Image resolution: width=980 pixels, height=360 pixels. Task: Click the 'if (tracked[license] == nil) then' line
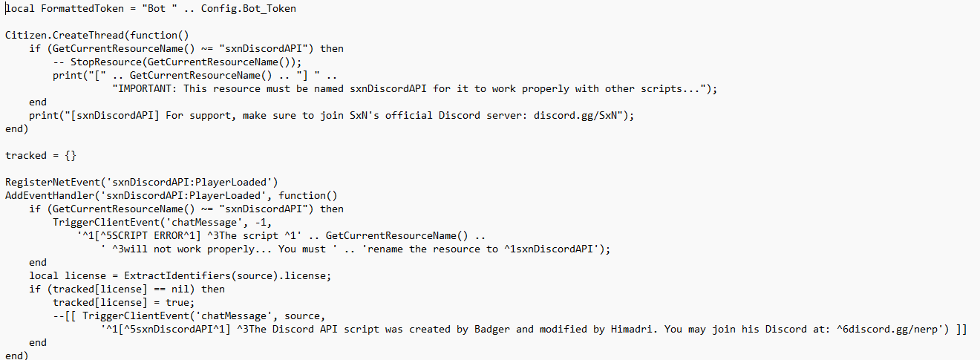pos(127,289)
